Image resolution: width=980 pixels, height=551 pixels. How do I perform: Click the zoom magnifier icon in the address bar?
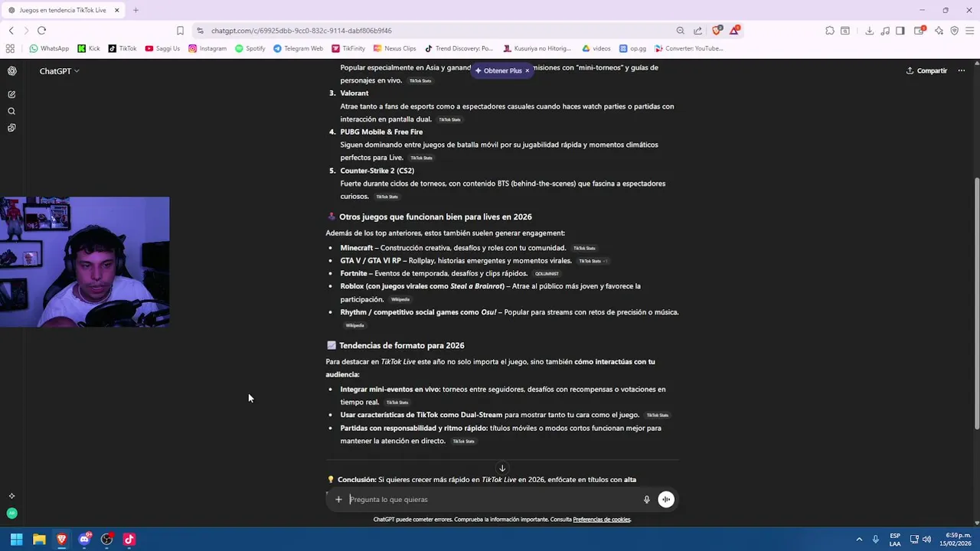coord(680,31)
